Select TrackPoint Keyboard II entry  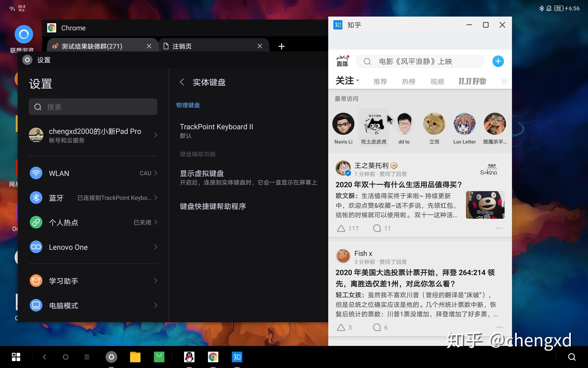click(x=248, y=131)
